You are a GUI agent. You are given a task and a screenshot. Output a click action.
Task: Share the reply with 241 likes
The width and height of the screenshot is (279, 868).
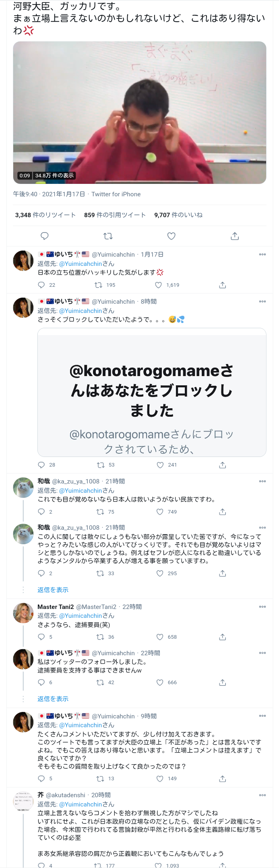pos(223,465)
